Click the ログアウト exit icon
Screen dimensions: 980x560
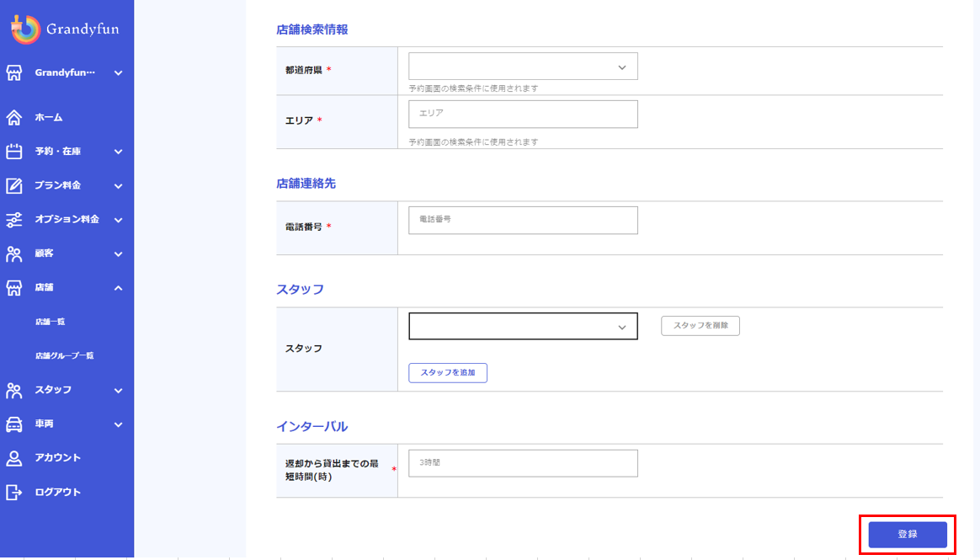13,492
